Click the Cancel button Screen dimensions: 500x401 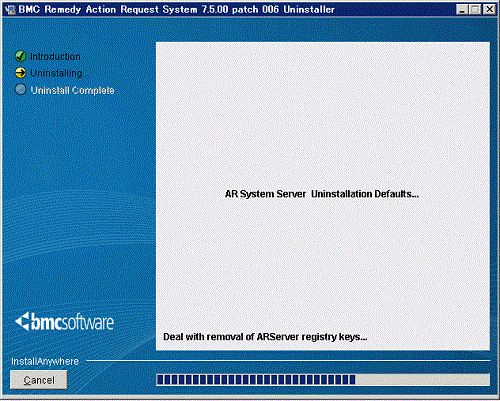[x=39, y=380]
